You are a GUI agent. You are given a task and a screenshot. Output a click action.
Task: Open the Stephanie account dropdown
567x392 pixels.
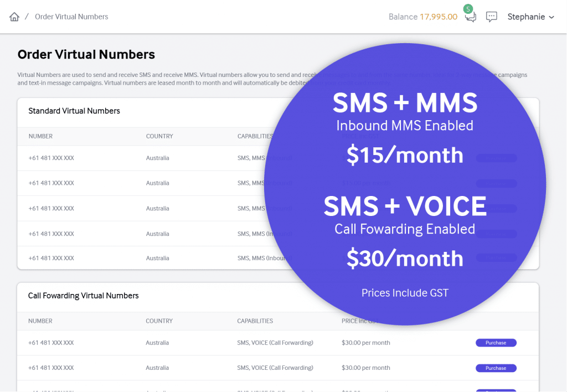click(x=526, y=17)
